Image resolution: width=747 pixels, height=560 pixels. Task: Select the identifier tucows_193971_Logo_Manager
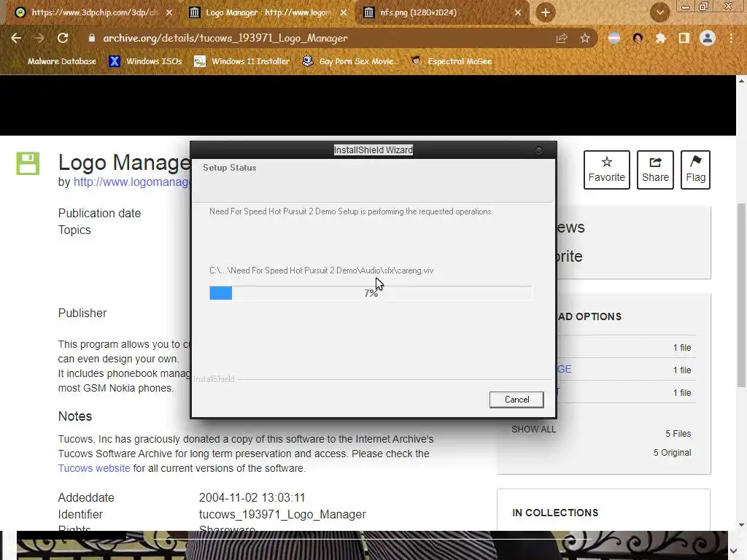point(282,514)
